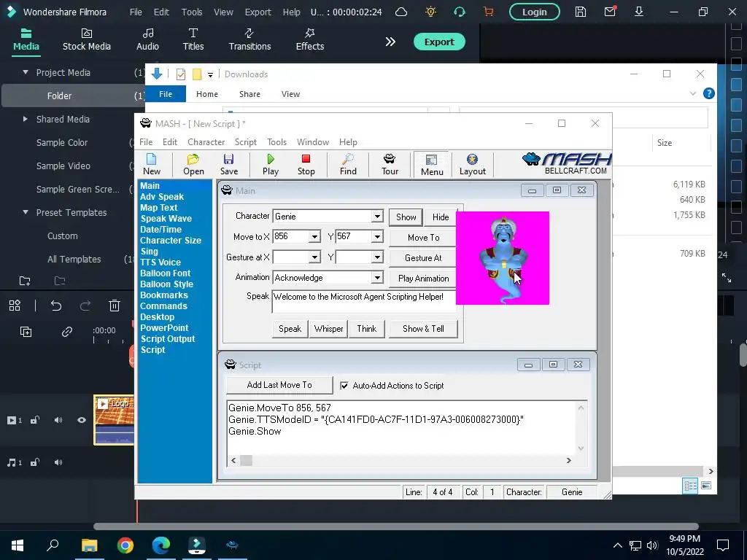This screenshot has width=747, height=560.
Task: Click the Move To button
Action: tap(424, 238)
